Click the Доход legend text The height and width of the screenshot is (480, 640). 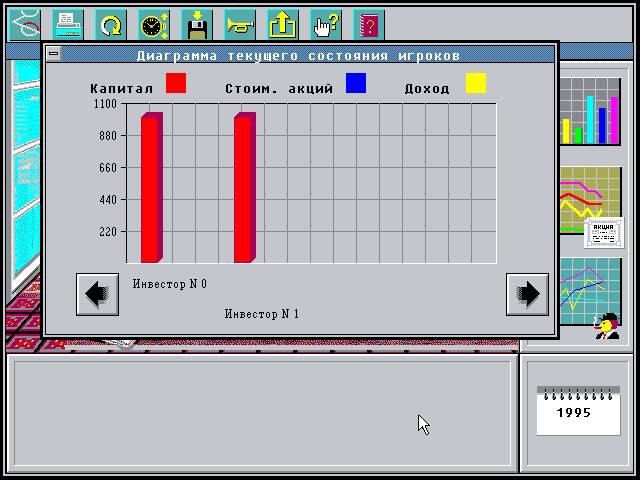(427, 89)
